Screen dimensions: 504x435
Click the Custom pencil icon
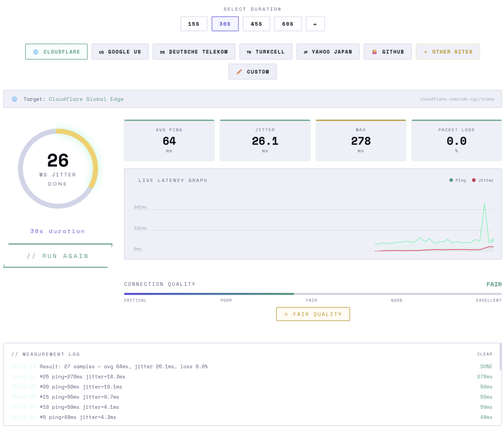point(239,72)
